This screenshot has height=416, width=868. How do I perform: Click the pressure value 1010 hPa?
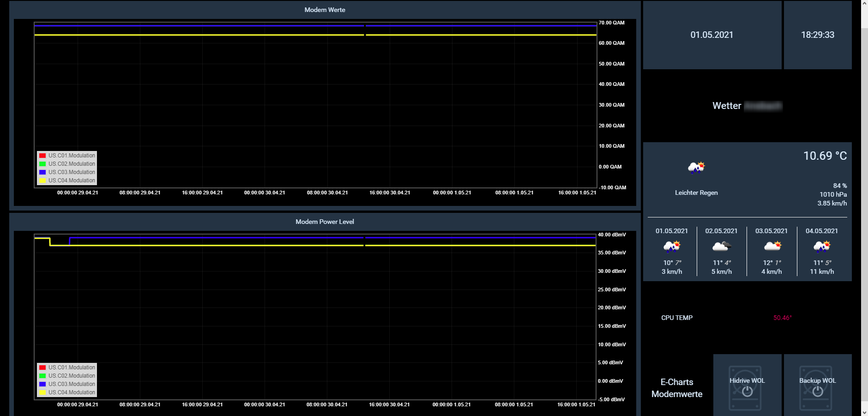point(833,194)
